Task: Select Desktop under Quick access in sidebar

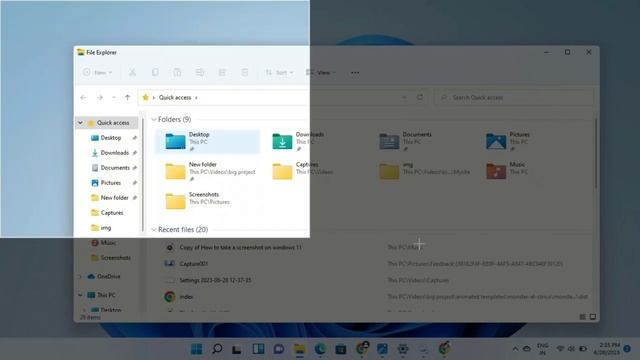Action: coord(111,138)
